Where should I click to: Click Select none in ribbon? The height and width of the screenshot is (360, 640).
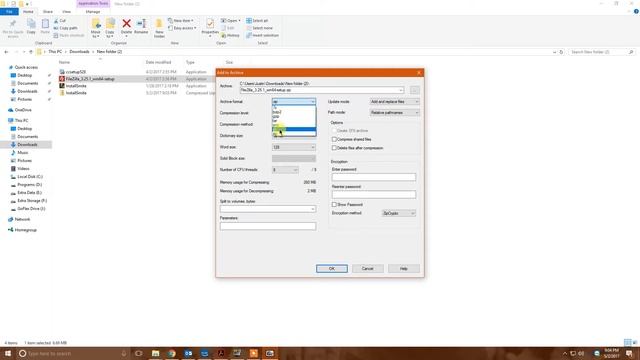tap(259, 28)
